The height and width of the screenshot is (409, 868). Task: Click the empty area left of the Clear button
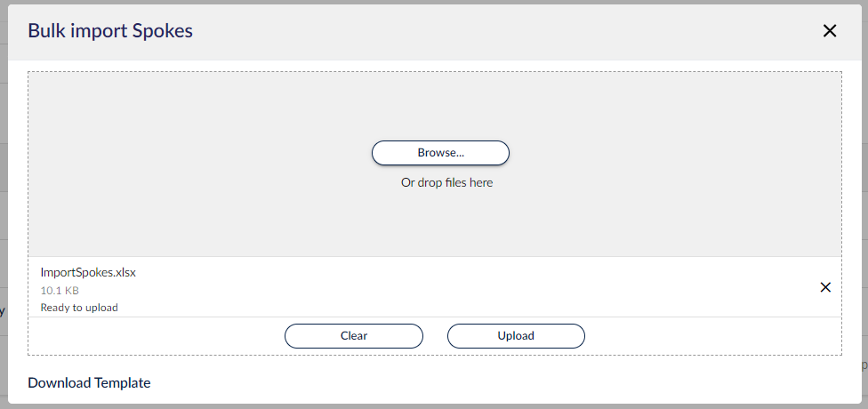coord(155,336)
